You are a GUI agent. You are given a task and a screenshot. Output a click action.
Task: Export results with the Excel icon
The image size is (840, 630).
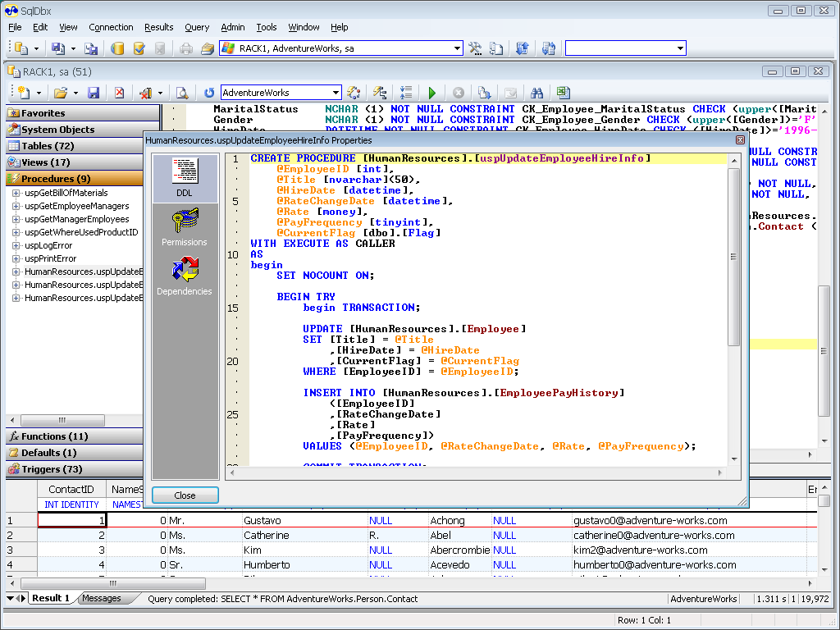tap(564, 93)
